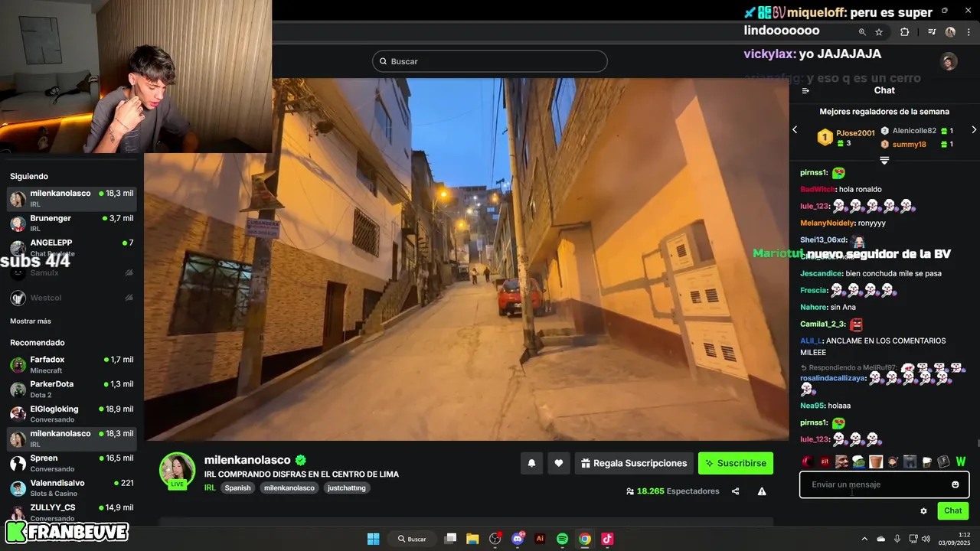Screen dimensions: 980x551
Task: Expand hidden system tray icons chevron
Action: [x=864, y=539]
